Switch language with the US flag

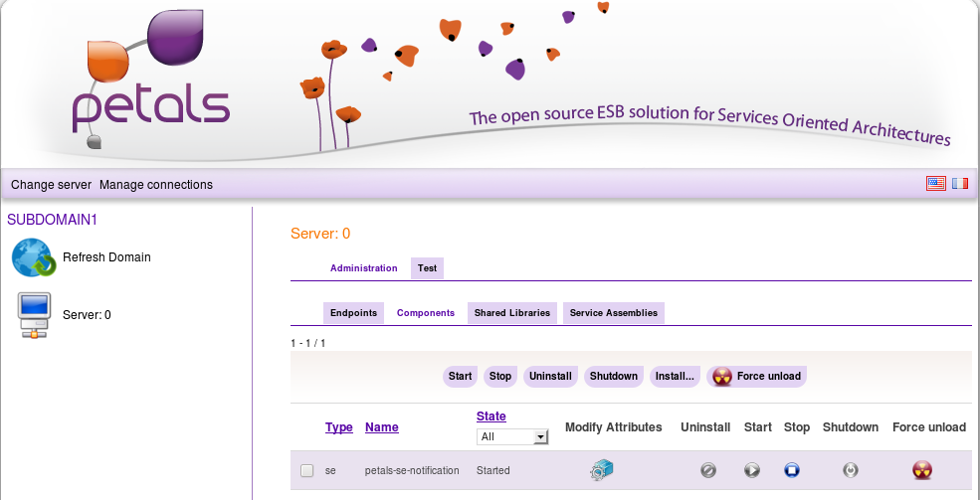click(x=935, y=184)
